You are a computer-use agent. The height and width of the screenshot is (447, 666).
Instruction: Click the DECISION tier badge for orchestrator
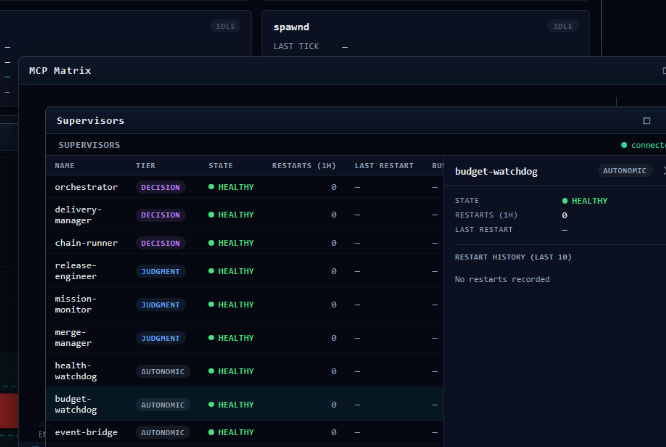click(161, 187)
